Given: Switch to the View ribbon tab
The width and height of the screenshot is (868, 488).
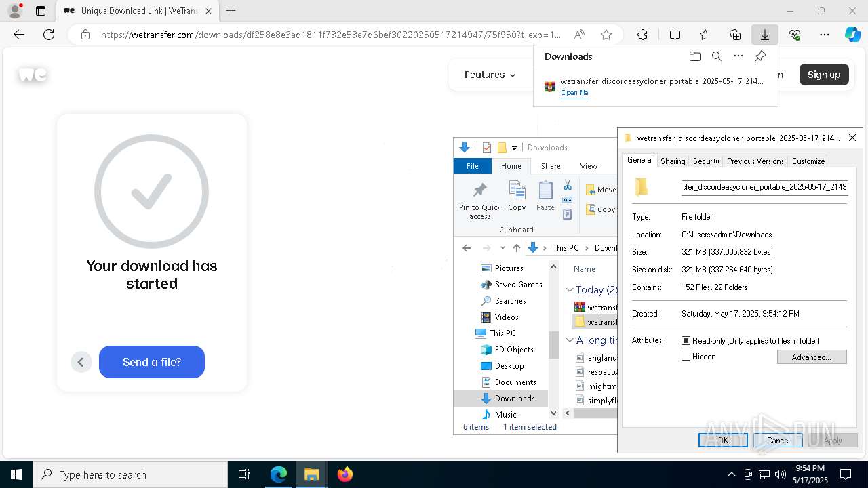Looking at the screenshot, I should pos(589,166).
